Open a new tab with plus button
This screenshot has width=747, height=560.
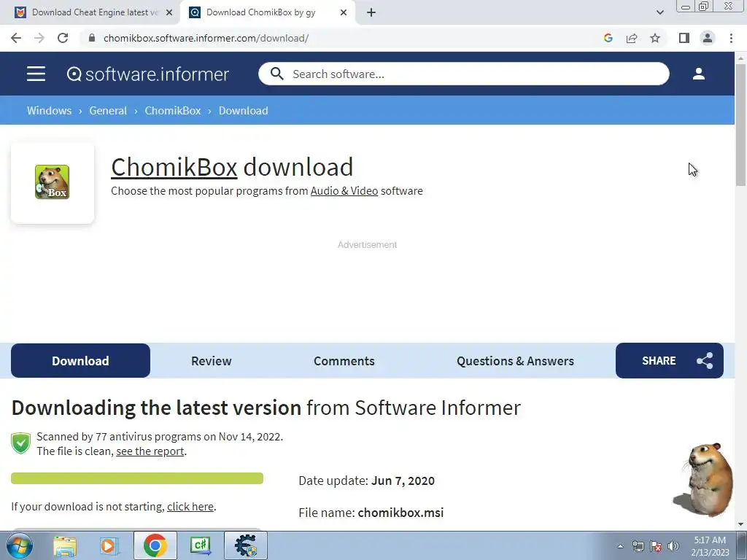pyautogui.click(x=371, y=12)
